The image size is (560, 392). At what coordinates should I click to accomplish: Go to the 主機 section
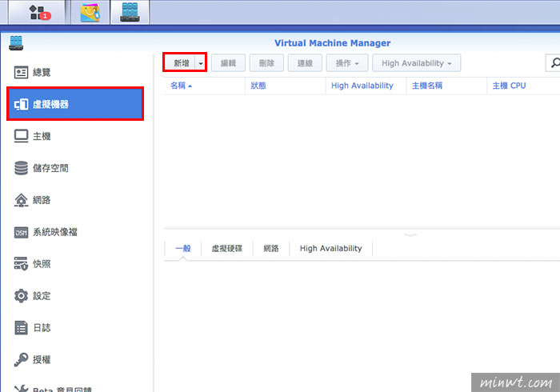(x=75, y=136)
